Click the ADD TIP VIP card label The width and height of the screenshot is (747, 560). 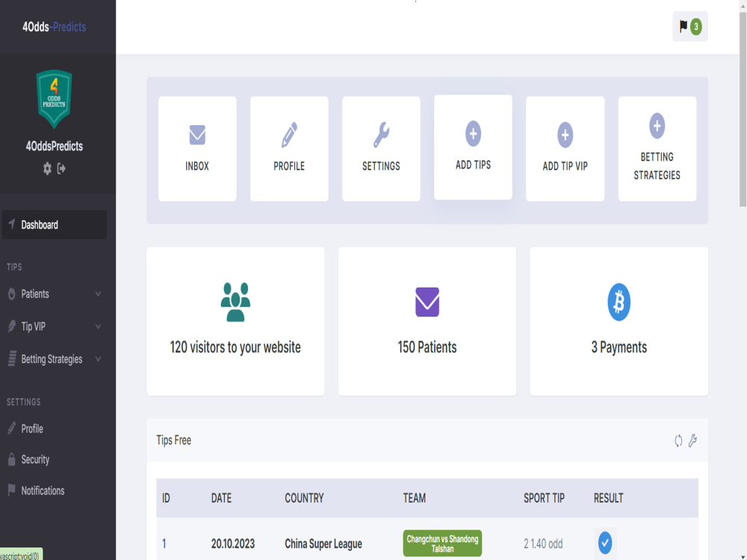pos(565,167)
